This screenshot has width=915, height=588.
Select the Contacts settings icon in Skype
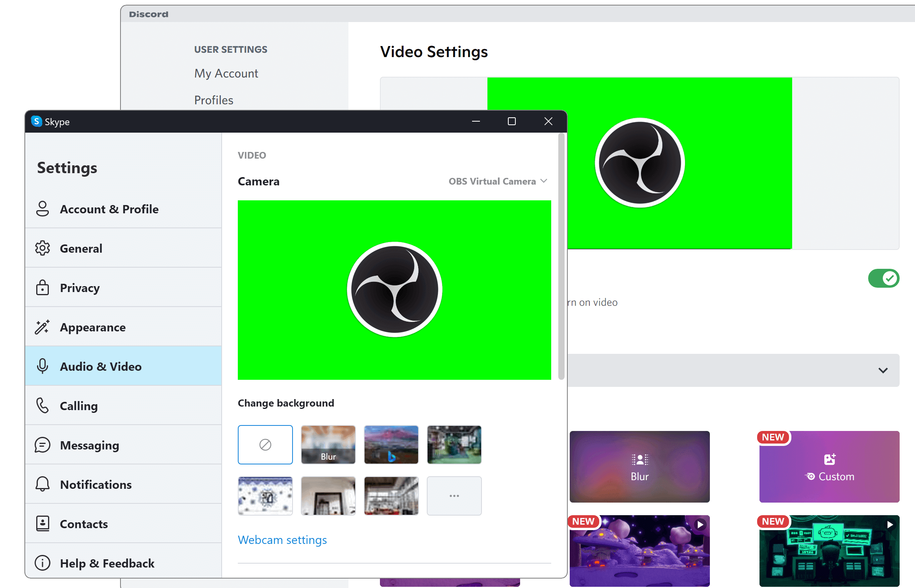point(42,523)
